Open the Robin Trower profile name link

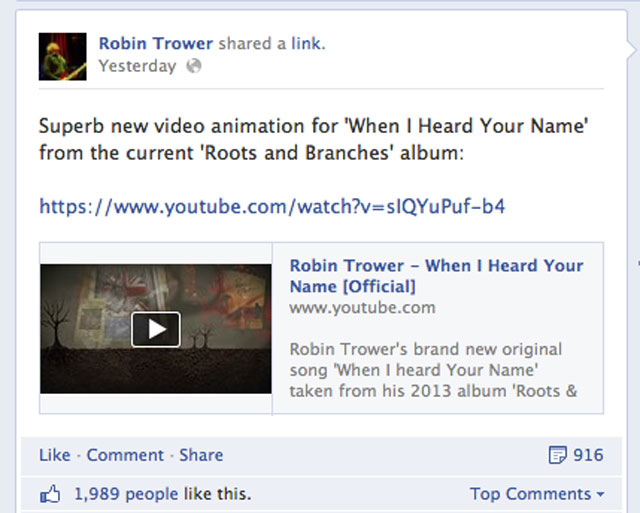click(x=156, y=43)
